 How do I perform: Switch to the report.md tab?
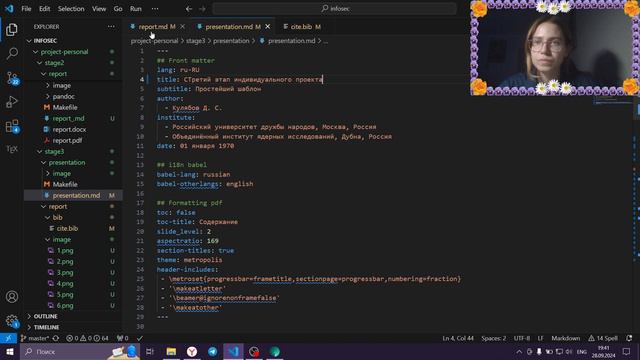click(x=153, y=27)
